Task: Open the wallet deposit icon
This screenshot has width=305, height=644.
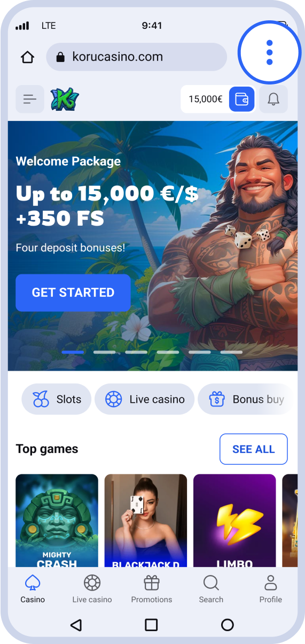Action: tap(242, 99)
